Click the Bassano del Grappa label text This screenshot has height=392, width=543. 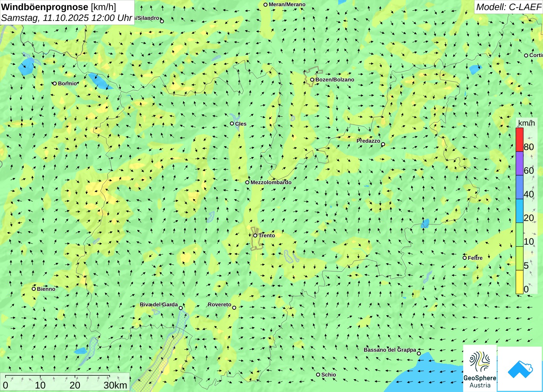pos(390,350)
